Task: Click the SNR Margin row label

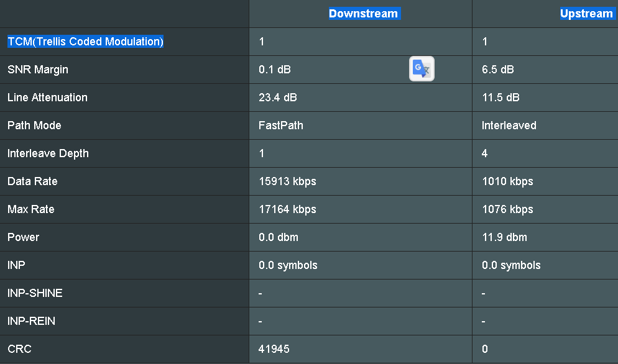Action: coord(38,70)
